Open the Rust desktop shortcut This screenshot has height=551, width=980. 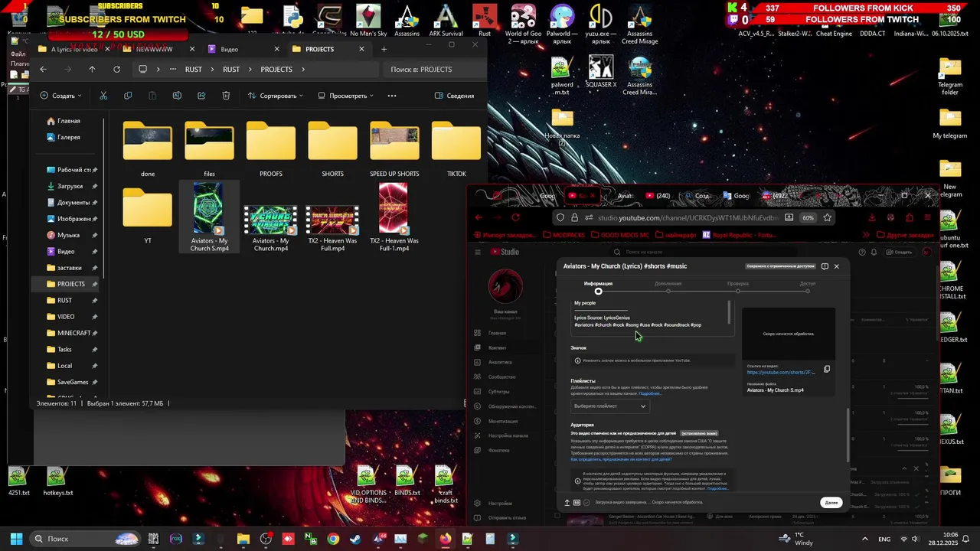485,21
